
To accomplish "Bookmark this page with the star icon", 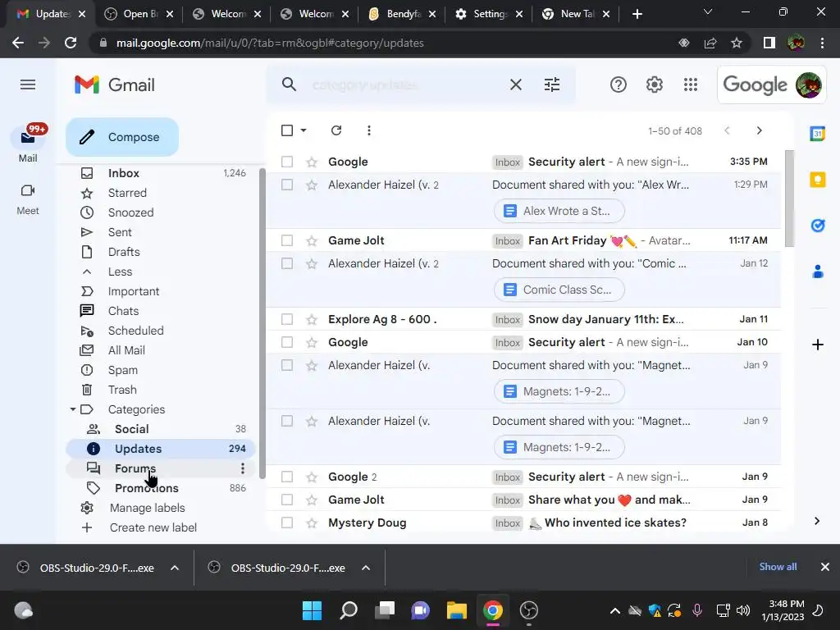I will point(737,43).
